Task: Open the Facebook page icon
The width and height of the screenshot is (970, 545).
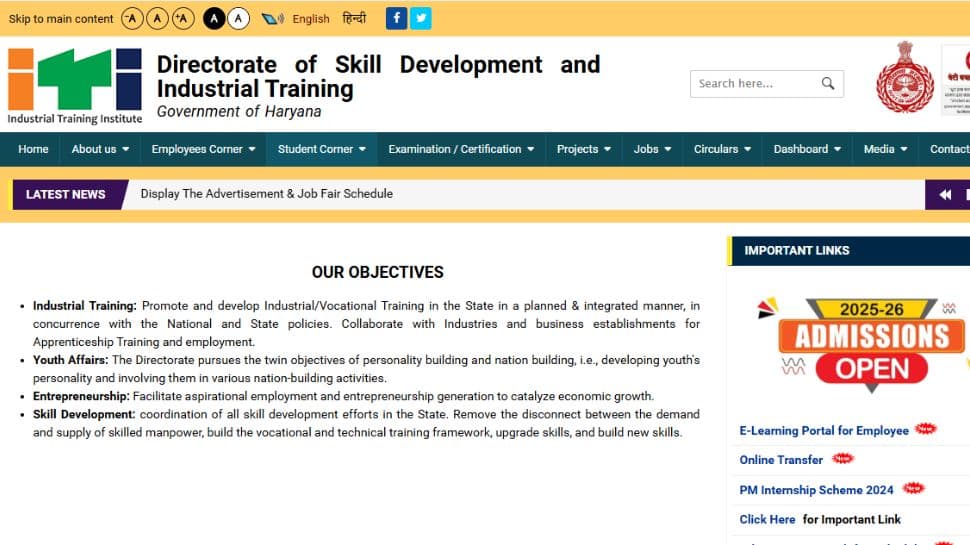Action: coord(396,18)
